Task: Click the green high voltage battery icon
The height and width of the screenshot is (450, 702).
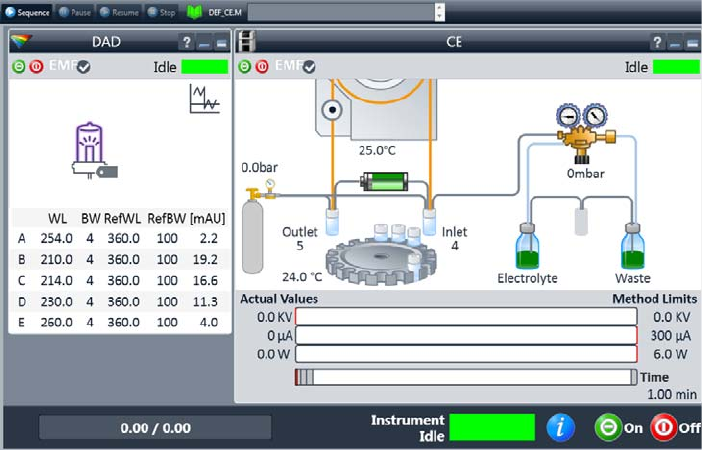Action: pos(384,182)
